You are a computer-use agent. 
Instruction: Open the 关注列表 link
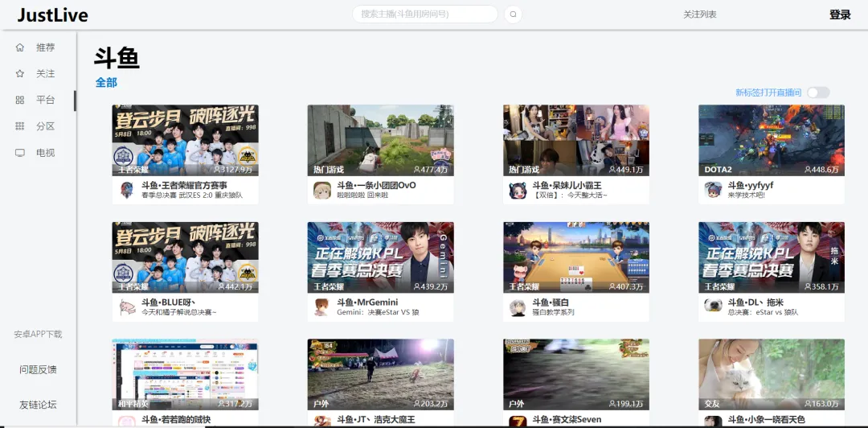[x=700, y=14]
